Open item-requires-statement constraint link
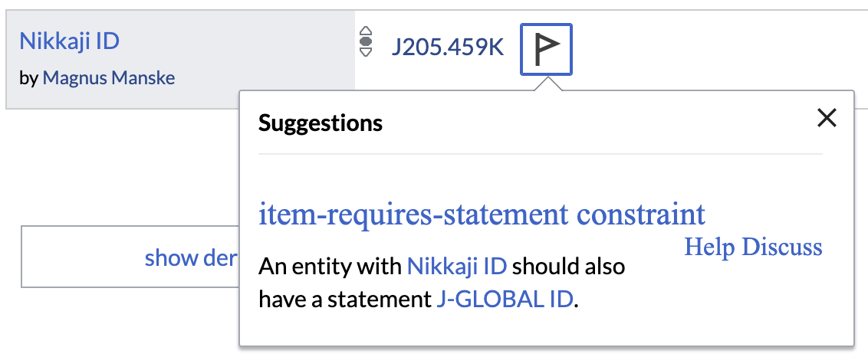Viewport: 868px width, 357px height. pyautogui.click(x=482, y=215)
